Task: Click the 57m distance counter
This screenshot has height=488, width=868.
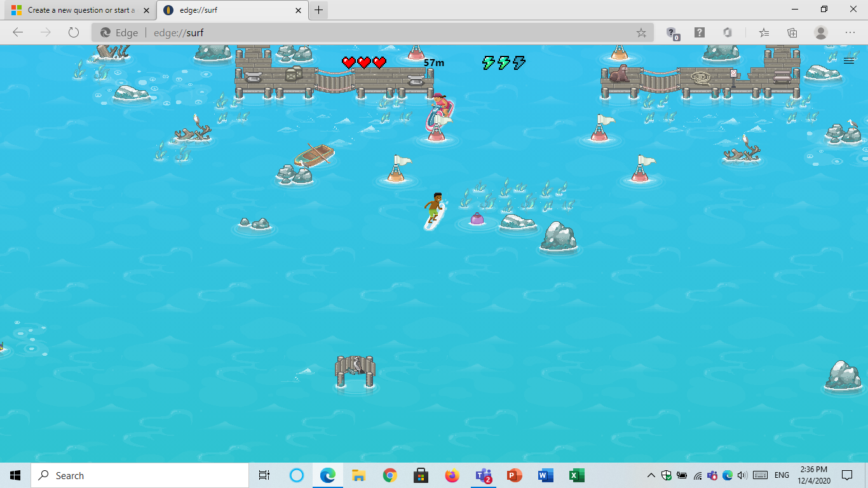Action: click(434, 62)
